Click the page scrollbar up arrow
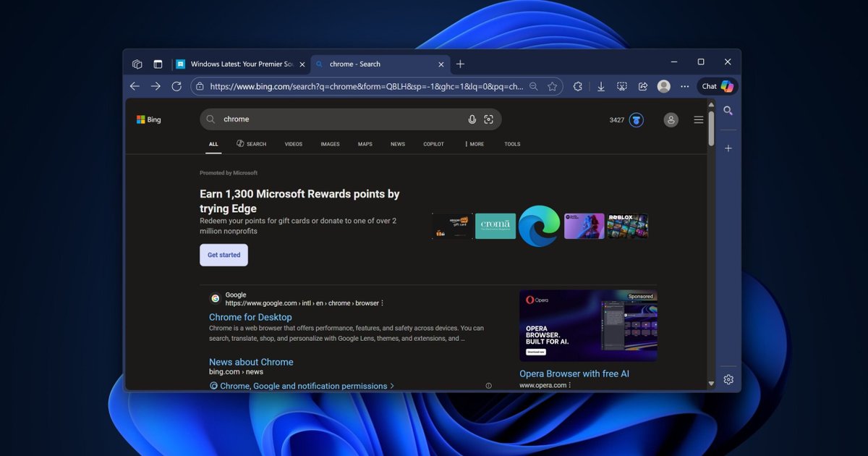 711,105
